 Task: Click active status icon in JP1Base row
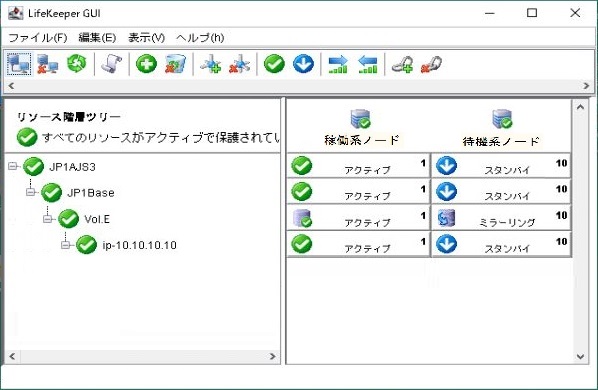point(302,191)
